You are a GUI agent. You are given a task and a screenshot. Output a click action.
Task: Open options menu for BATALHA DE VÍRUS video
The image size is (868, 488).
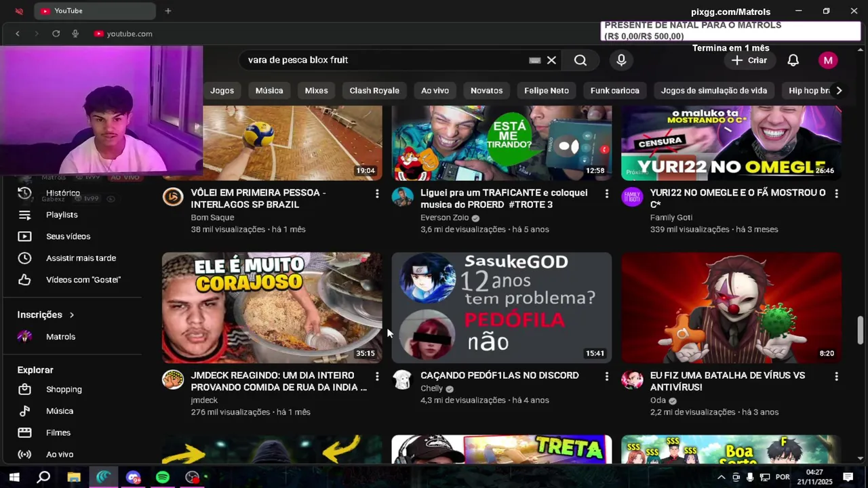pyautogui.click(x=836, y=376)
